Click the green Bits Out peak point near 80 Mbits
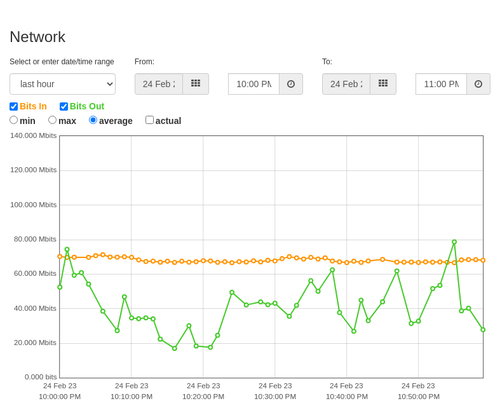This screenshot has width=500, height=403. pyautogui.click(x=454, y=242)
